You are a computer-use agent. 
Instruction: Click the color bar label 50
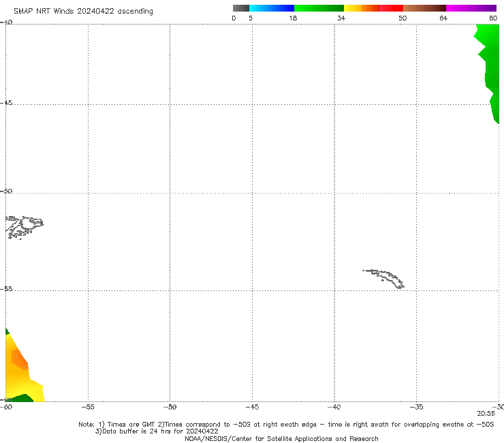pyautogui.click(x=403, y=18)
